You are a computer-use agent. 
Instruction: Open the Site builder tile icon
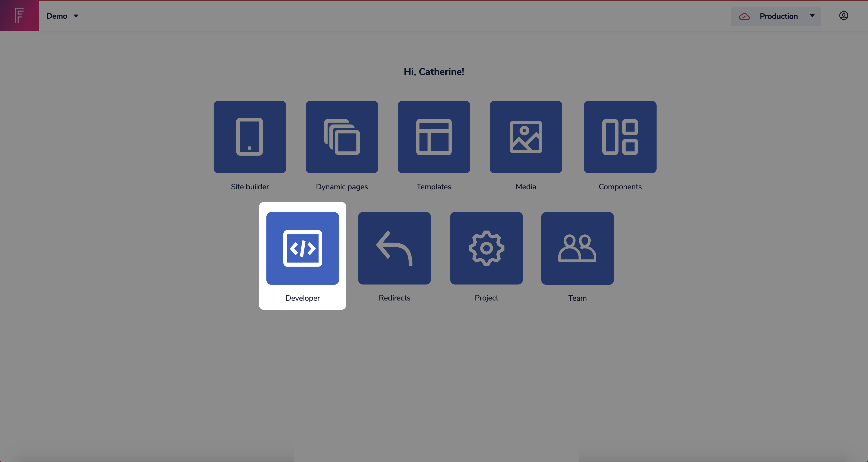pyautogui.click(x=250, y=137)
